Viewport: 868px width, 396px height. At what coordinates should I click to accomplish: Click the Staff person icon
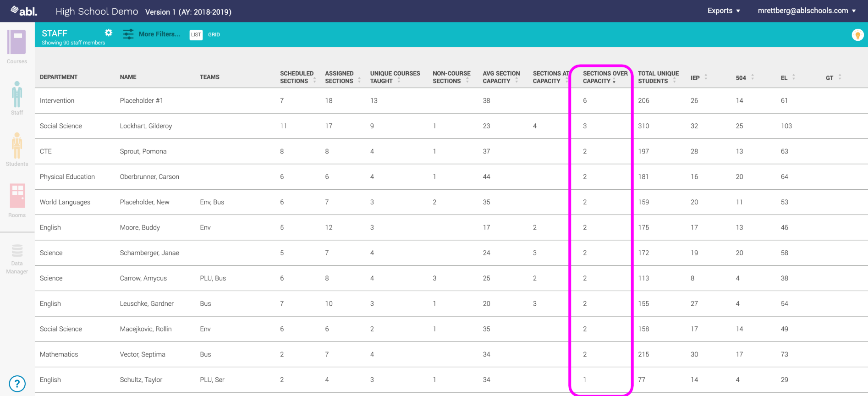click(17, 94)
